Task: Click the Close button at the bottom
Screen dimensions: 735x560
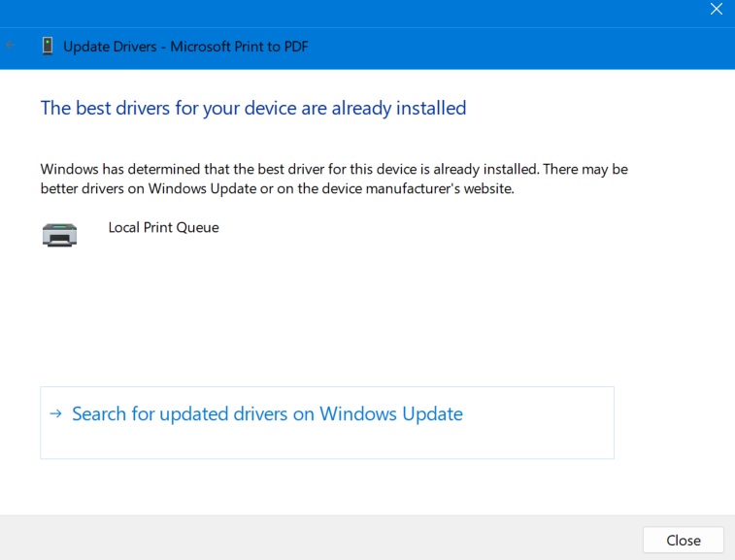Action: 683,540
